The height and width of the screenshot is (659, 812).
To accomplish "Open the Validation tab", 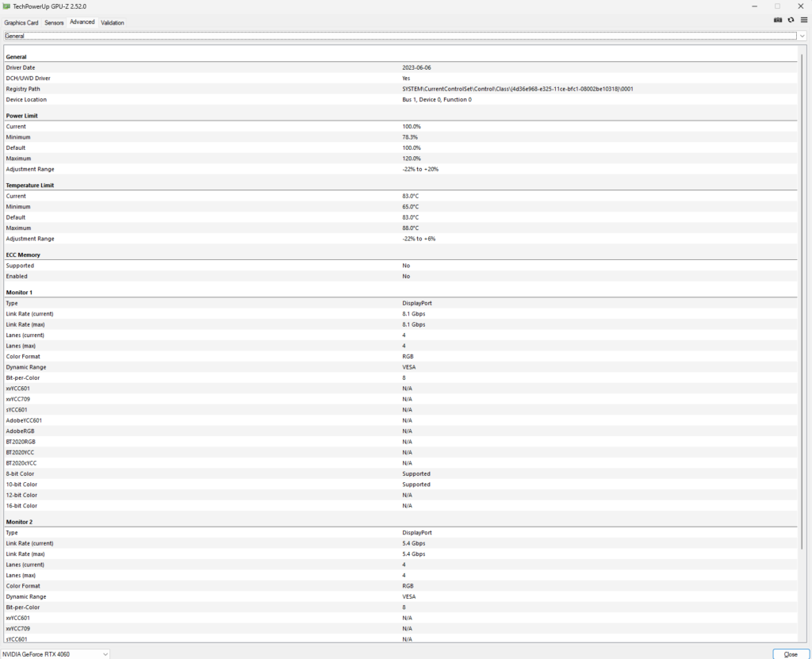I will (113, 23).
